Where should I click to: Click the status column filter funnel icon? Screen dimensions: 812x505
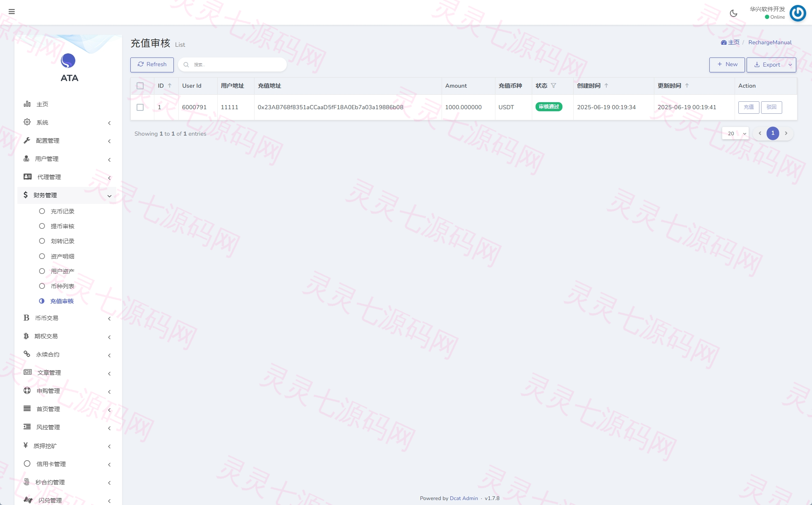(553, 86)
